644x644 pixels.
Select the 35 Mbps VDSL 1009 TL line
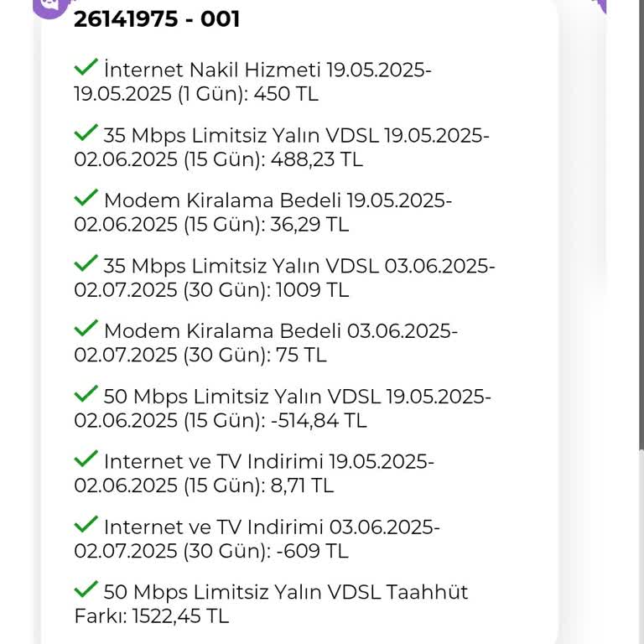pyautogui.click(x=283, y=278)
